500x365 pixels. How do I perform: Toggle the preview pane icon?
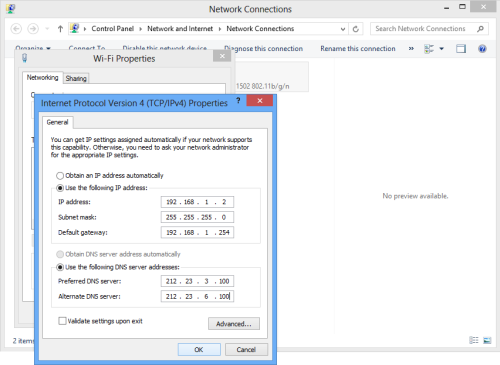click(x=461, y=49)
